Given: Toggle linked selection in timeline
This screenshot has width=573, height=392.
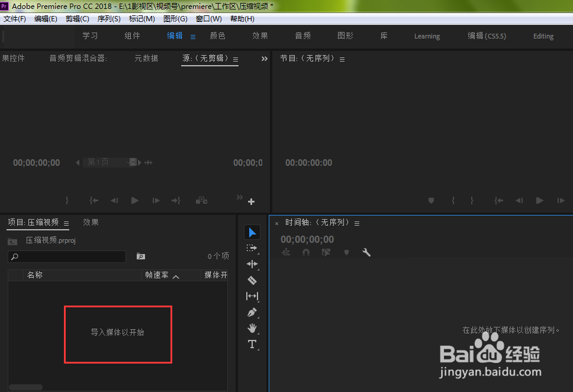Looking at the screenshot, I should click(x=326, y=252).
